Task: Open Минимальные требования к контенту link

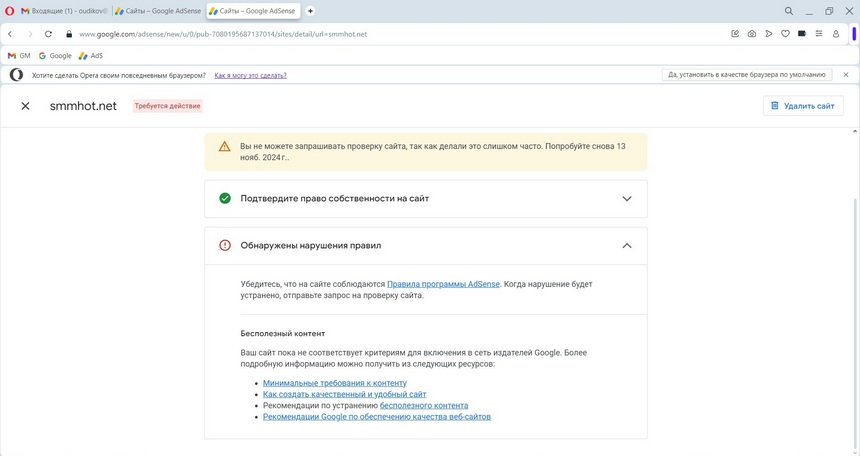Action: [x=334, y=383]
